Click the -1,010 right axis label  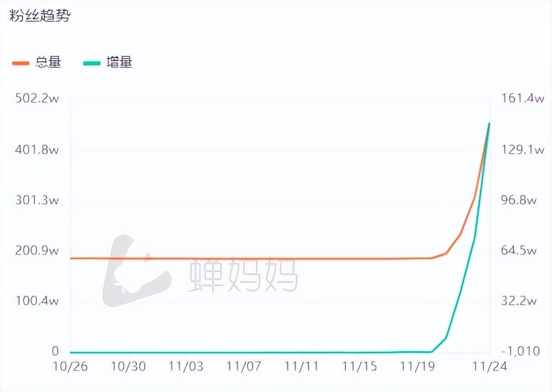click(x=521, y=351)
